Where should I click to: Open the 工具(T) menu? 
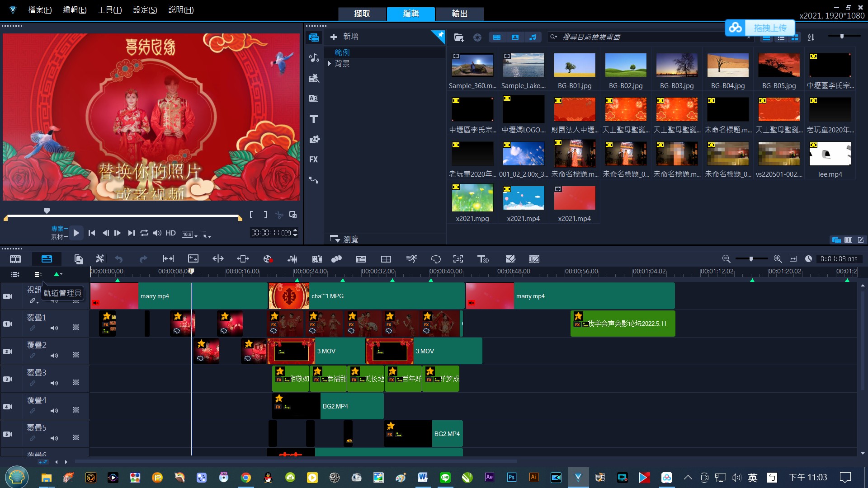pyautogui.click(x=110, y=10)
